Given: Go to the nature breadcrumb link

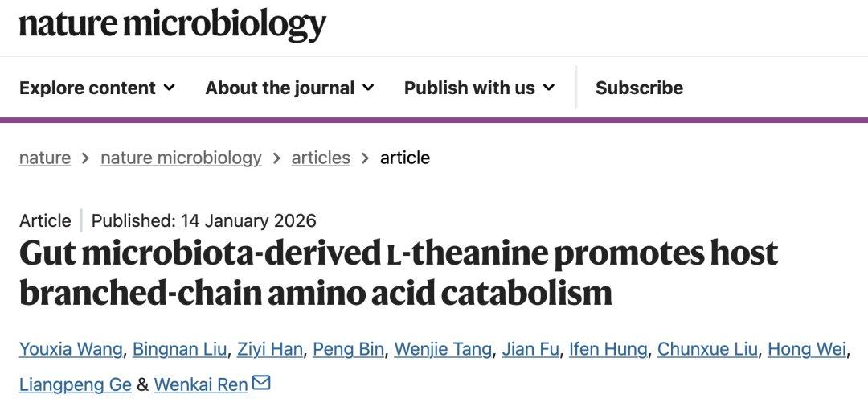Looking at the screenshot, I should tap(45, 158).
